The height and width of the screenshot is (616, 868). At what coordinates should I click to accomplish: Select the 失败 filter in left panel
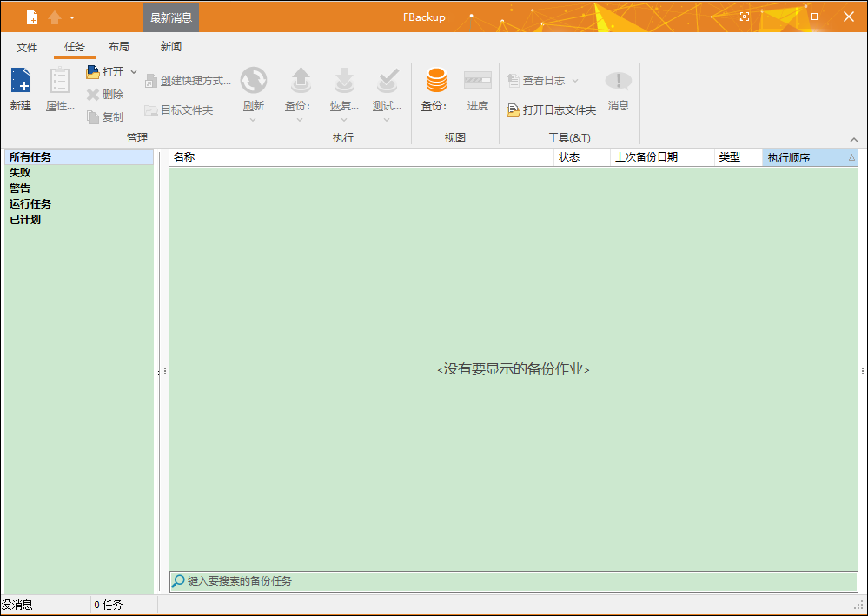(78, 173)
